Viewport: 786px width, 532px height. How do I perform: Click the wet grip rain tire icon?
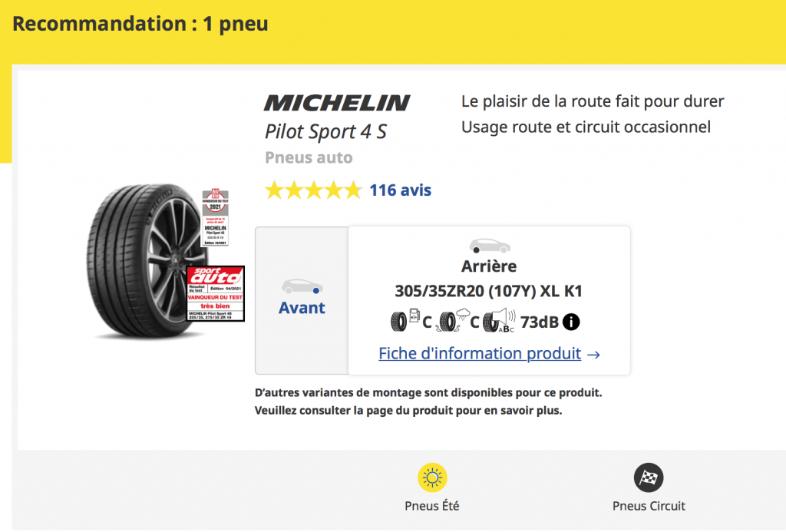453,320
